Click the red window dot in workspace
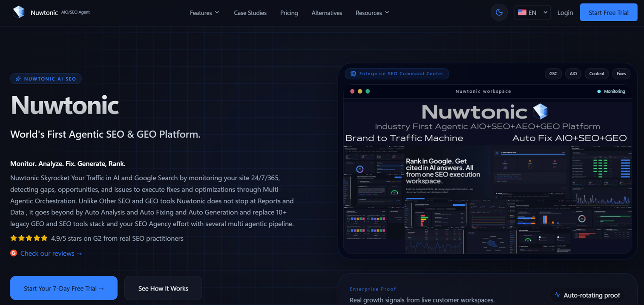 point(352,91)
